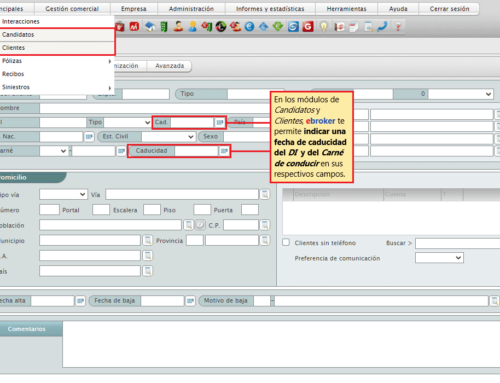
Task: Open calendar picker for Fecha de baja
Action: pos(190,301)
